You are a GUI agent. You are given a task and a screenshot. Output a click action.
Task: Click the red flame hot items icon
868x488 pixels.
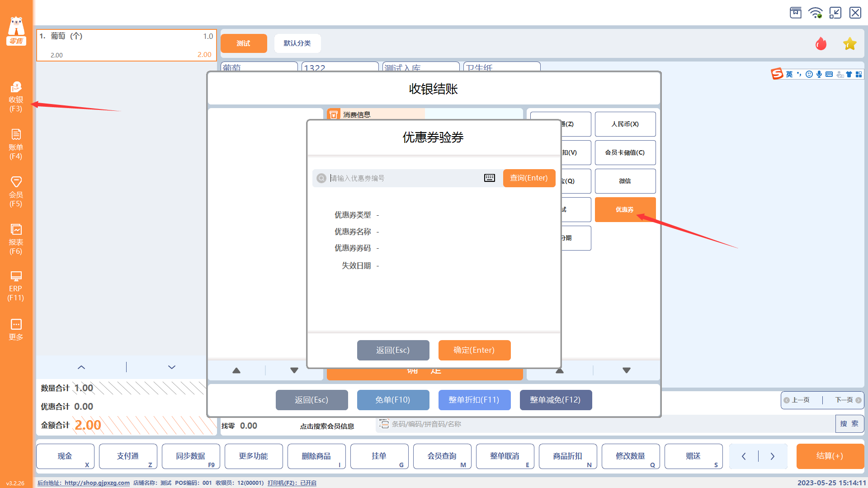pyautogui.click(x=821, y=43)
